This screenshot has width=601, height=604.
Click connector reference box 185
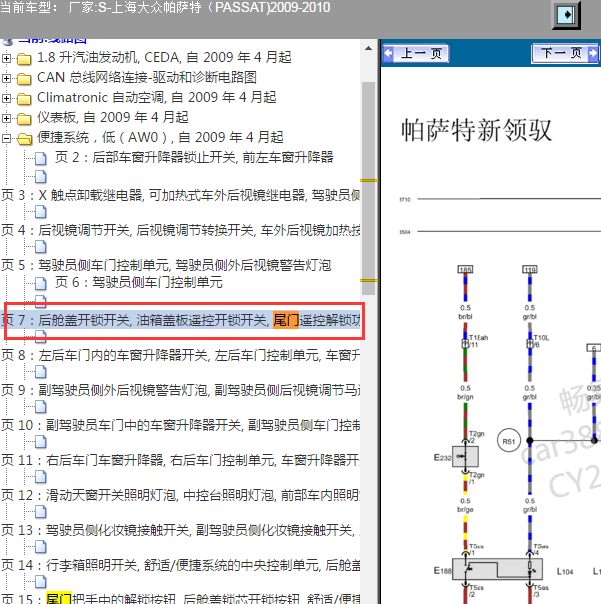pyautogui.click(x=465, y=269)
